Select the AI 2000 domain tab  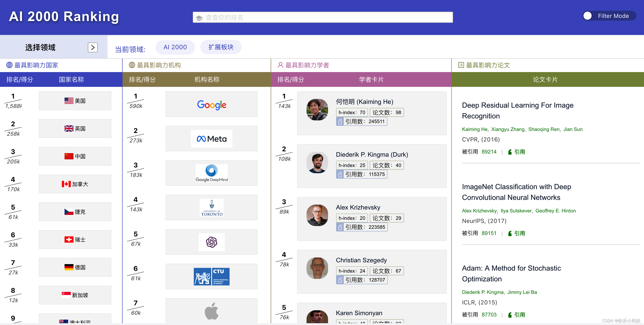coord(175,47)
